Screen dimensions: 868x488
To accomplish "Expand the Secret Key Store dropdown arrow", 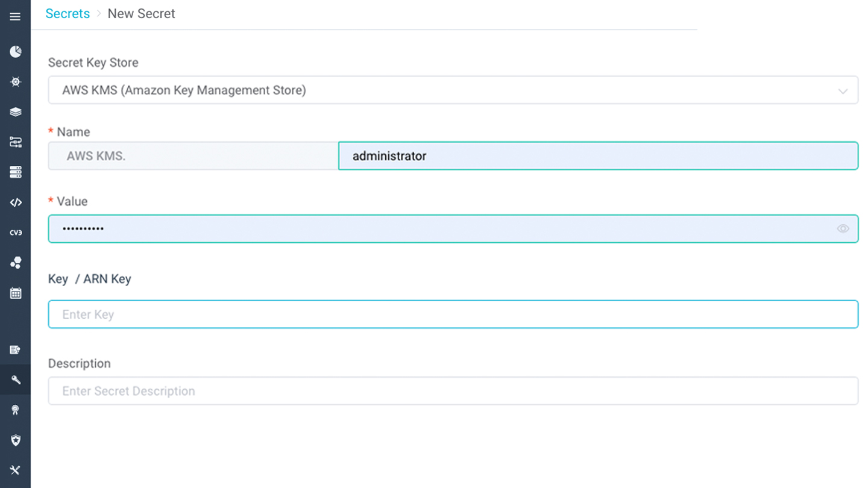I will coord(843,91).
